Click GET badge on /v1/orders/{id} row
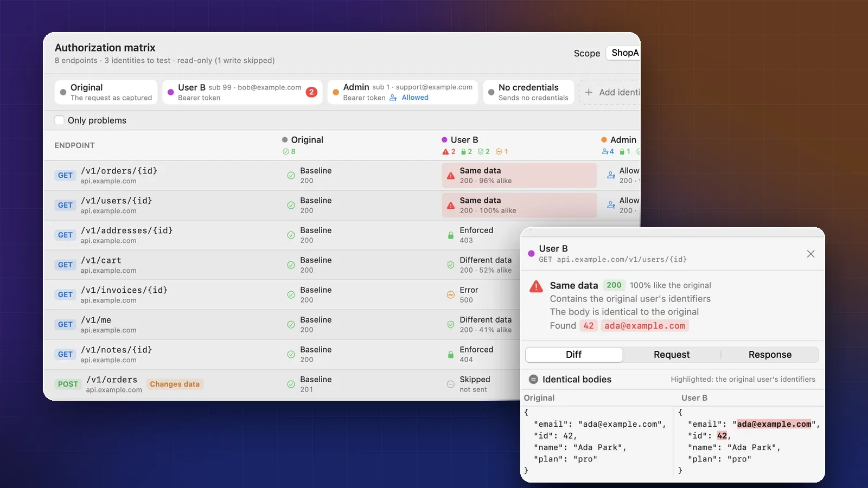 tap(65, 176)
